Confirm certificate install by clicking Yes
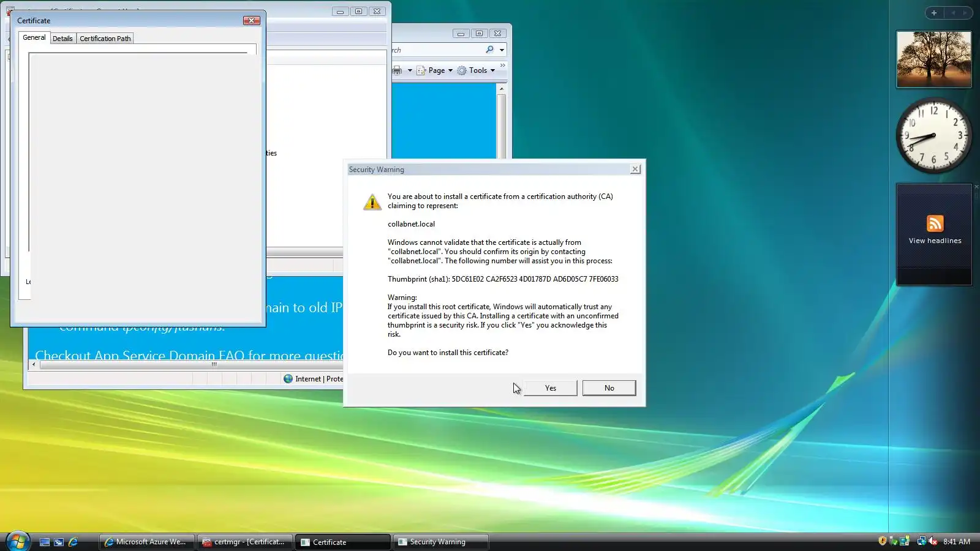The width and height of the screenshot is (980, 551). click(551, 388)
